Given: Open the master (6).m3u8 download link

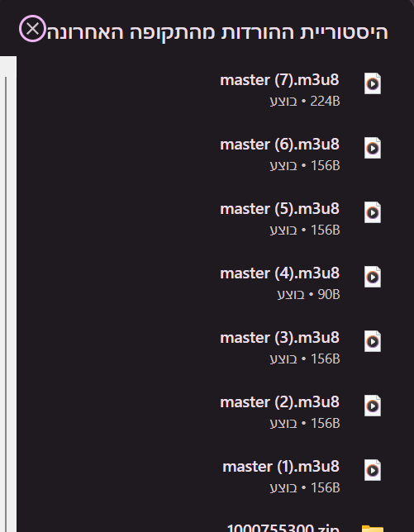Looking at the screenshot, I should click(x=279, y=145).
